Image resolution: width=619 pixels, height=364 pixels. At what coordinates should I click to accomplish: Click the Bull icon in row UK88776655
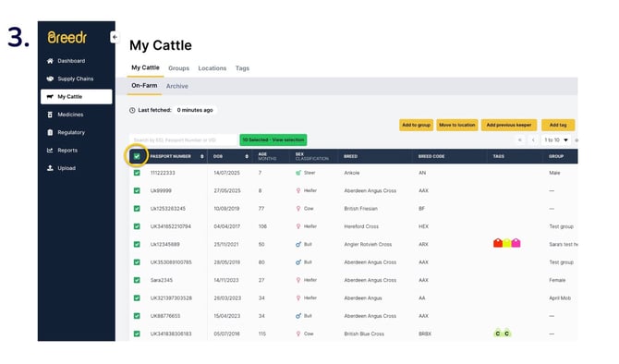point(298,316)
